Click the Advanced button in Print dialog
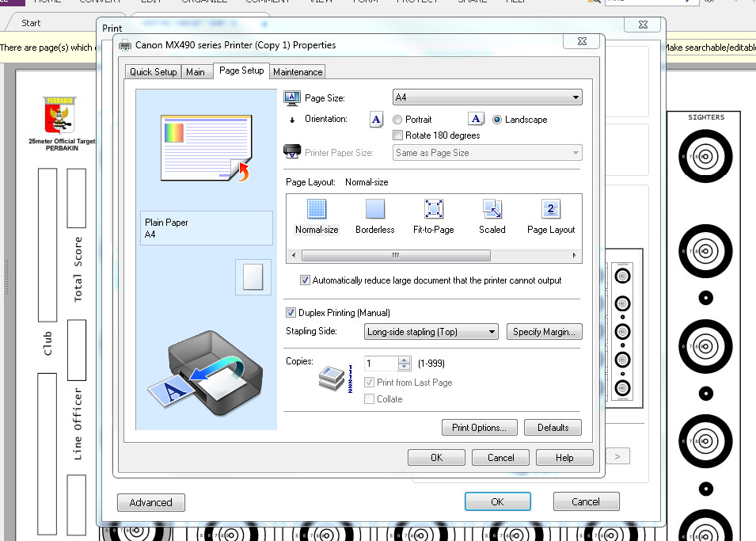756x541 pixels. (x=151, y=502)
